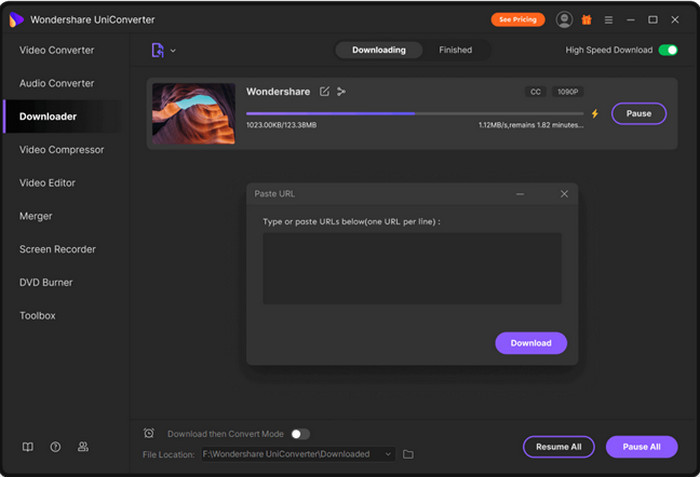700x477 pixels.
Task: Open the file location folder icon
Action: click(408, 454)
